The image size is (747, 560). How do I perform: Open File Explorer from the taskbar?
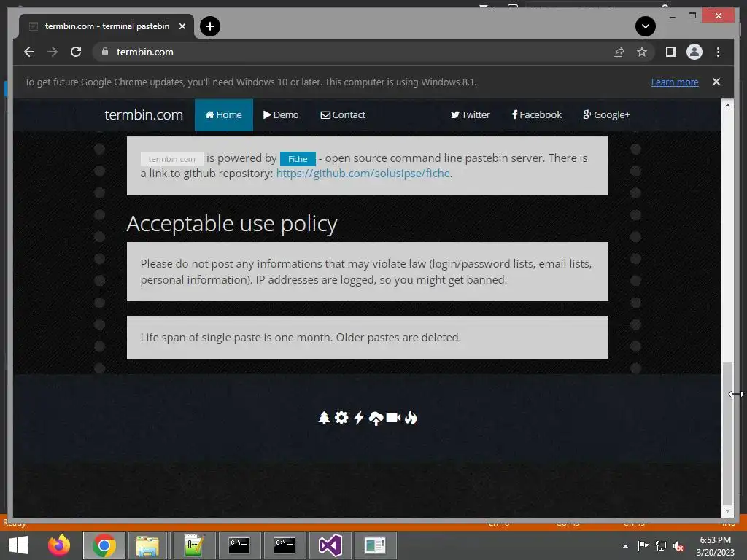[x=147, y=545]
